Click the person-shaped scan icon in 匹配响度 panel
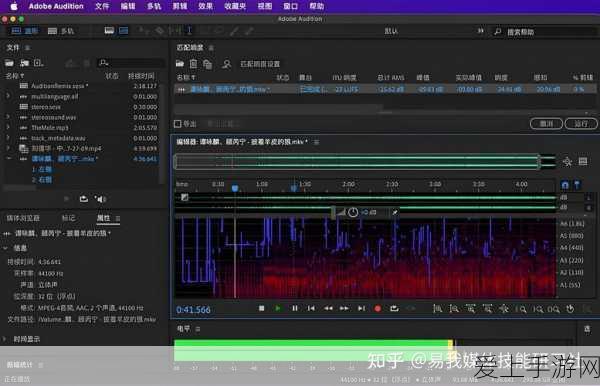 click(226, 64)
